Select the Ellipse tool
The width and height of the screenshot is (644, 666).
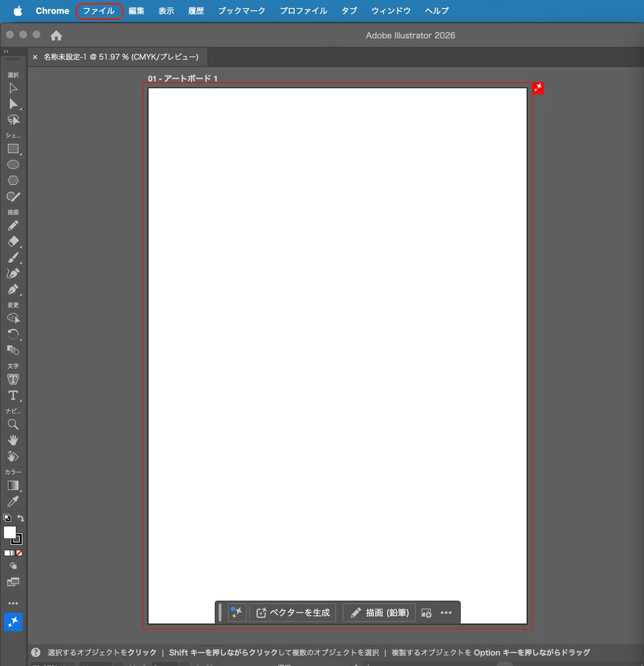[13, 165]
